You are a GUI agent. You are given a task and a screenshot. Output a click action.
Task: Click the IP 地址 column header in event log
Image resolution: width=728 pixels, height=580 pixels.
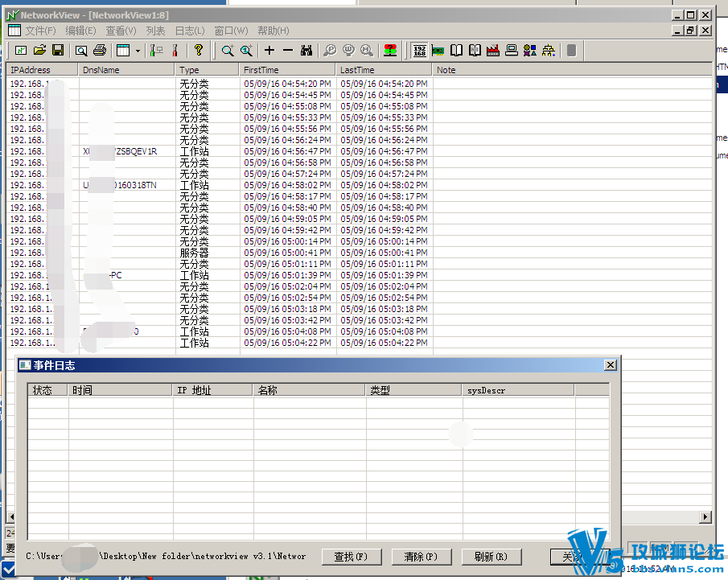(x=213, y=390)
